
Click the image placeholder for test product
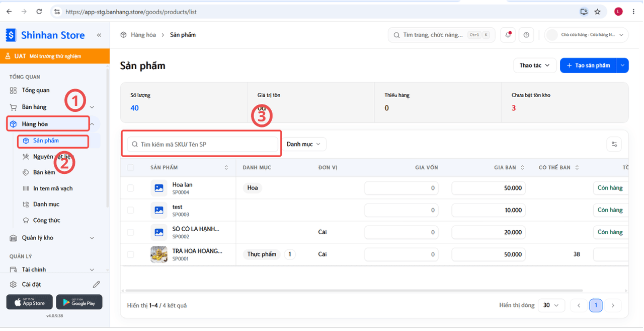click(x=159, y=210)
